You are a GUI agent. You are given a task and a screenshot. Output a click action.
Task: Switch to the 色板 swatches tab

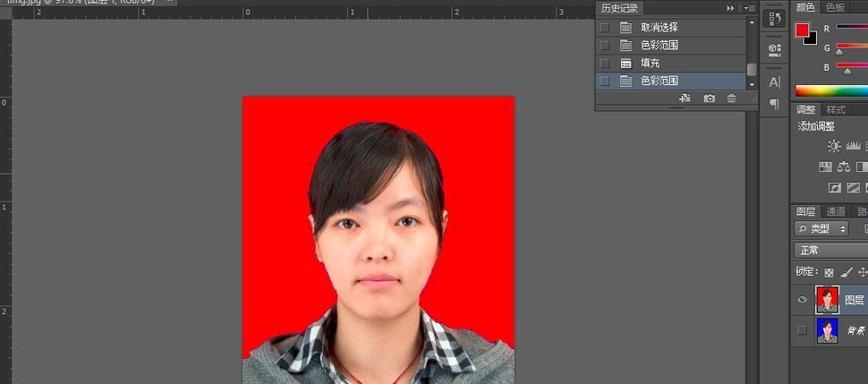[x=836, y=7]
